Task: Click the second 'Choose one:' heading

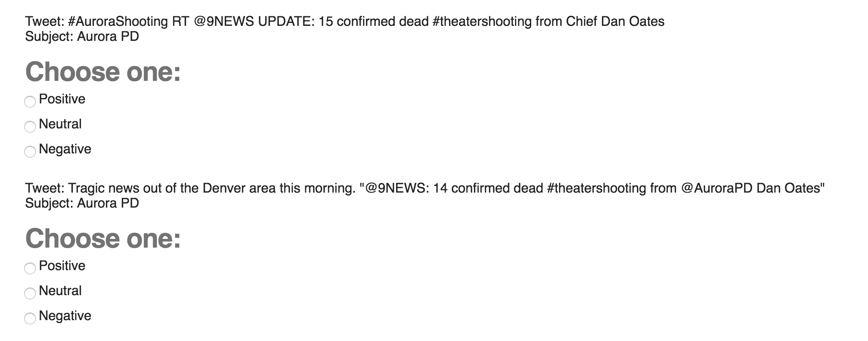Action: pos(103,238)
